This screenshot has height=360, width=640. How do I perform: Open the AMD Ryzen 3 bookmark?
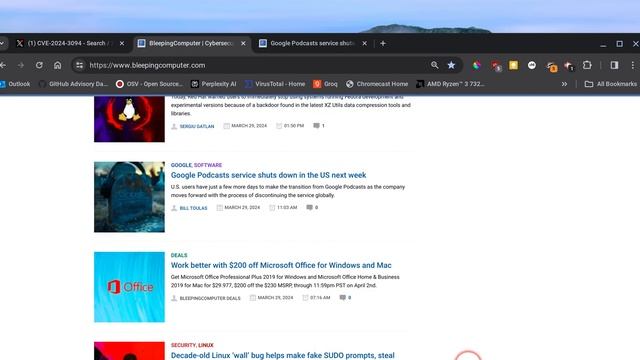click(450, 84)
